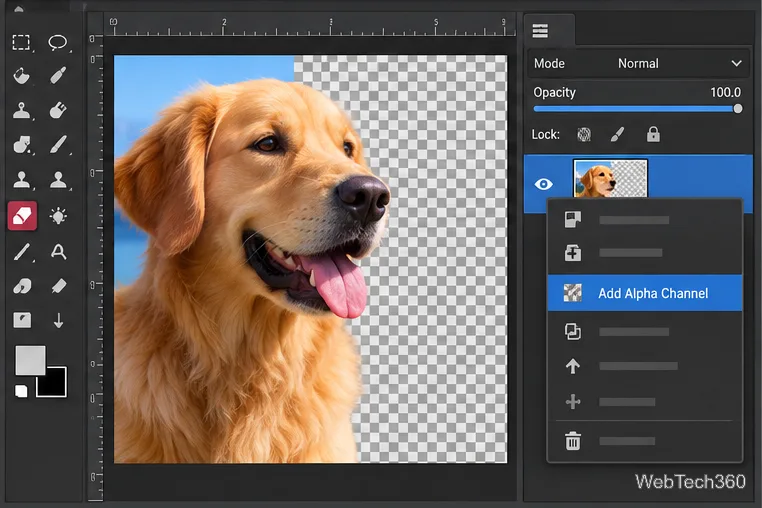Choose the Bucket Fill tool
This screenshot has height=508, width=762.
[21, 76]
